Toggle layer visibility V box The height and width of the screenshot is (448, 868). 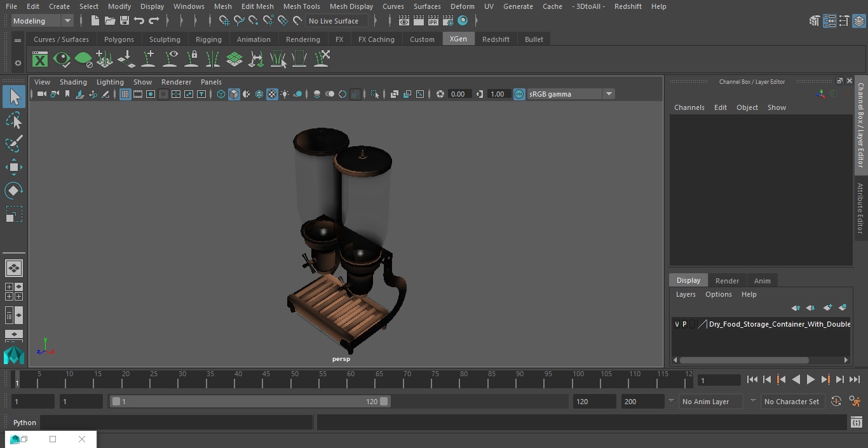(x=677, y=324)
